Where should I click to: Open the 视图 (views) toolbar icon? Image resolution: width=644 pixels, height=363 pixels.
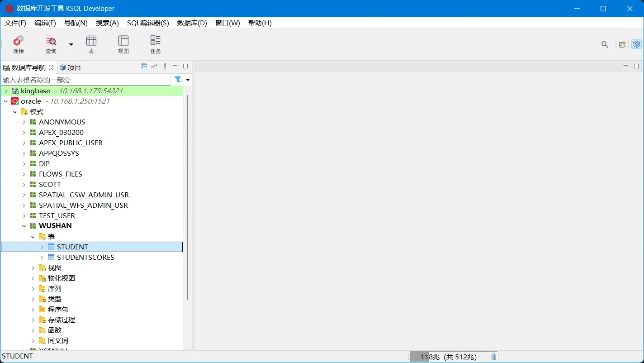coord(123,44)
